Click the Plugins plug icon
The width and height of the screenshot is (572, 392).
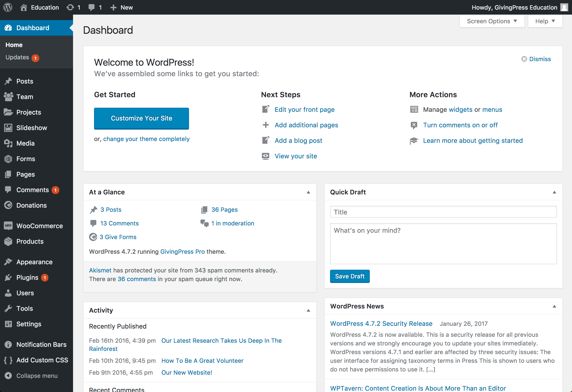tap(8, 277)
